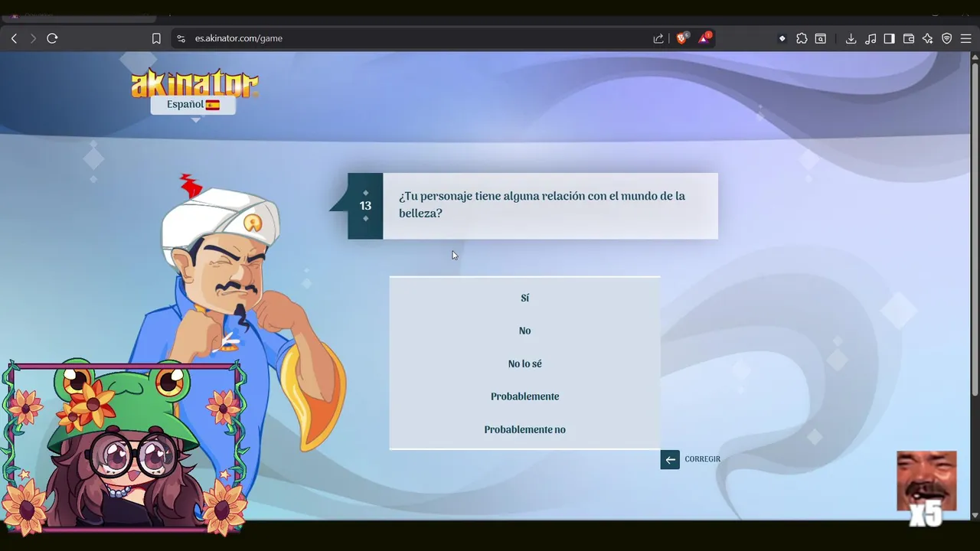Click the scrollbar down arrow
This screenshot has width=980, height=551.
pyautogui.click(x=975, y=516)
